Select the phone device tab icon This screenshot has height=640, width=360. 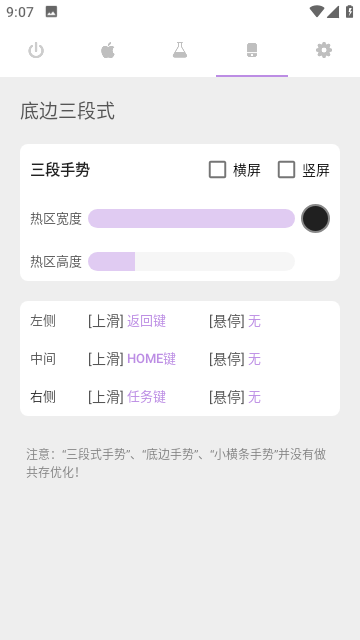pyautogui.click(x=252, y=51)
